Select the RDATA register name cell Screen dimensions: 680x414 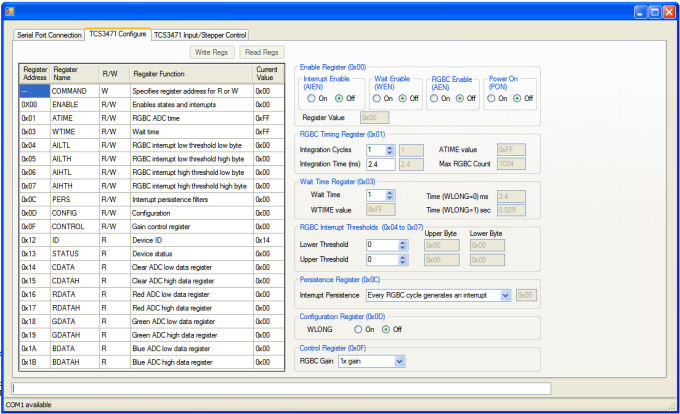pyautogui.click(x=75, y=294)
